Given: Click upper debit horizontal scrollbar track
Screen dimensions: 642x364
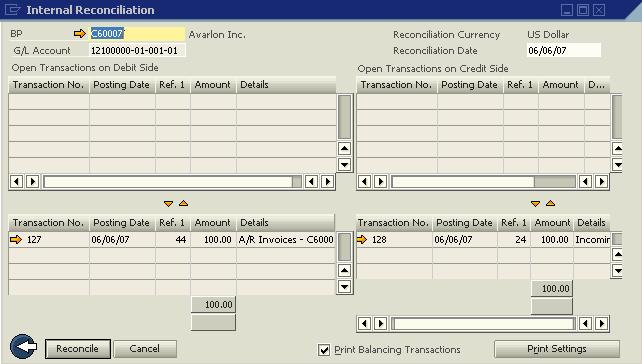Looking at the screenshot, I should click(172, 181).
